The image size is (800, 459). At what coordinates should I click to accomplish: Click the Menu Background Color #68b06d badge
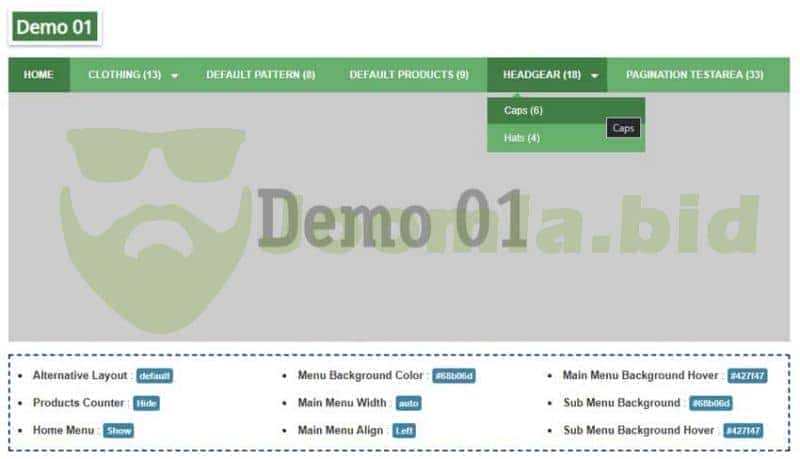click(454, 376)
